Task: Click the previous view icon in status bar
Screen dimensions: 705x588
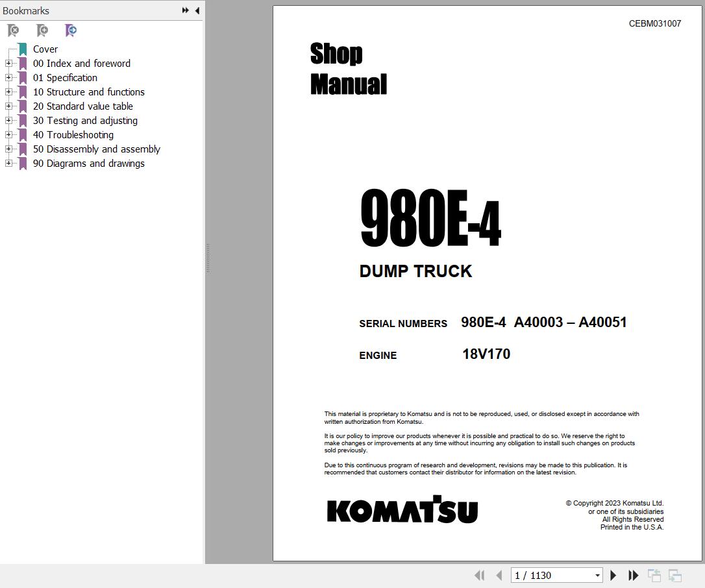Action: pyautogui.click(x=654, y=576)
